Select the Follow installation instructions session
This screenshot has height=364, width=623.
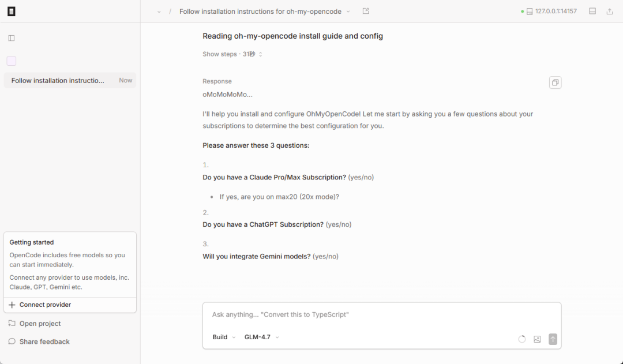pos(58,81)
